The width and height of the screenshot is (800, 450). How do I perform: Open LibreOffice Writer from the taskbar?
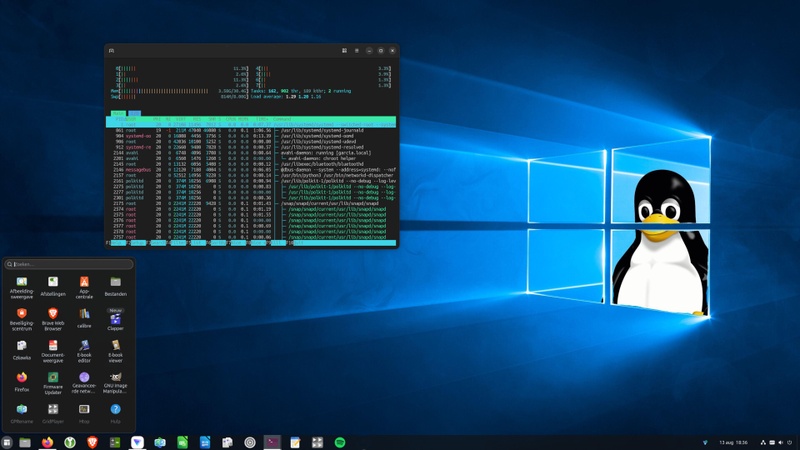(205, 442)
